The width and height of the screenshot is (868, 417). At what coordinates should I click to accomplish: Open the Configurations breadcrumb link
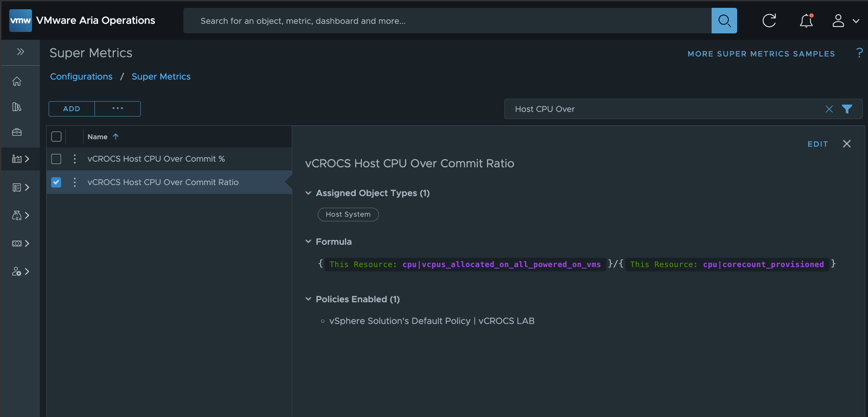click(81, 76)
